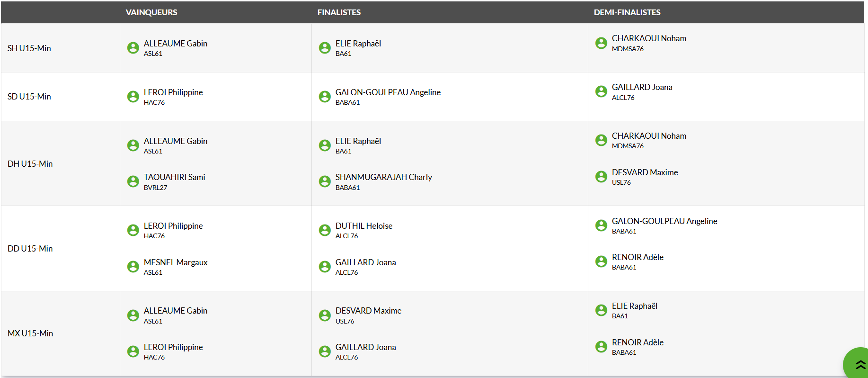Open ALLEAUME Gabin profile in SH U15-Min row

pos(175,44)
